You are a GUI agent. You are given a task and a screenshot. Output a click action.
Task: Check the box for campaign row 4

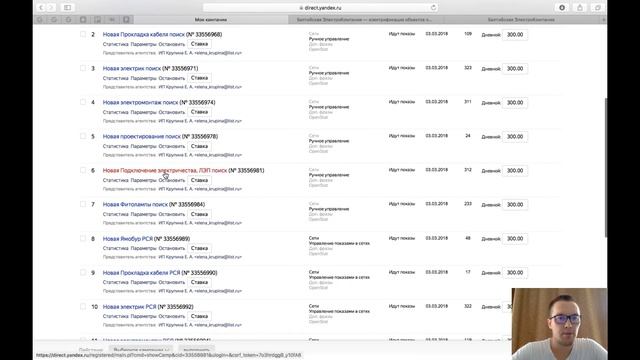coord(83,102)
